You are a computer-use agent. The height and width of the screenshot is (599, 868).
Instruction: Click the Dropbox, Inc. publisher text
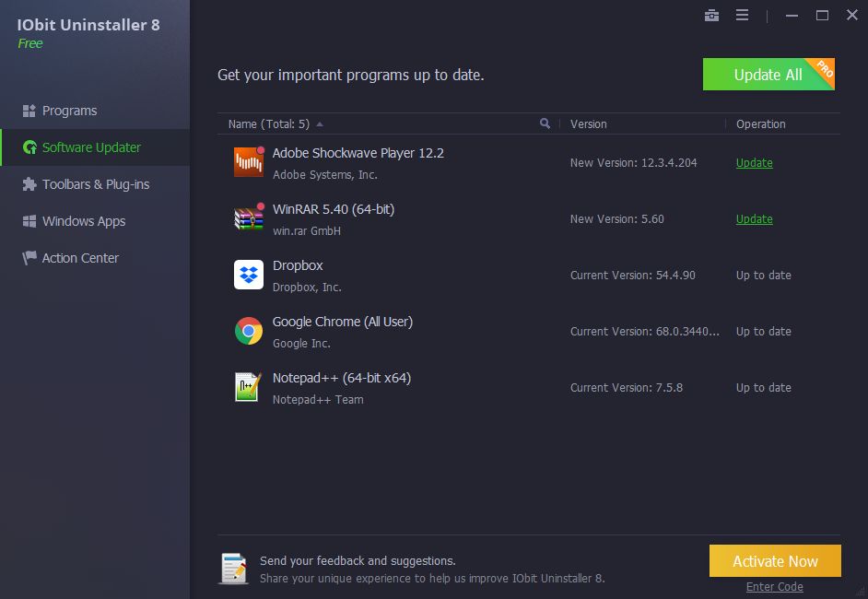click(x=307, y=288)
